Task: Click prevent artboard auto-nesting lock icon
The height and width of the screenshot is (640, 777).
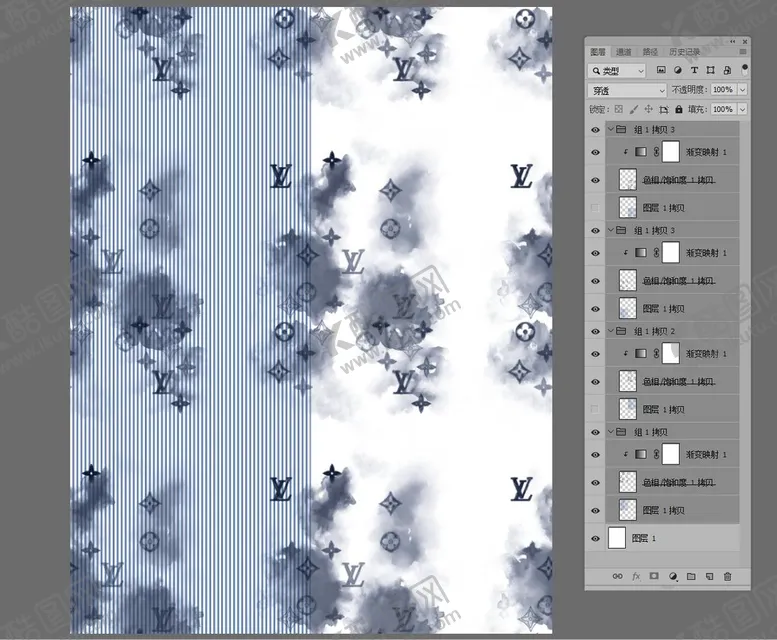Action: click(x=664, y=109)
